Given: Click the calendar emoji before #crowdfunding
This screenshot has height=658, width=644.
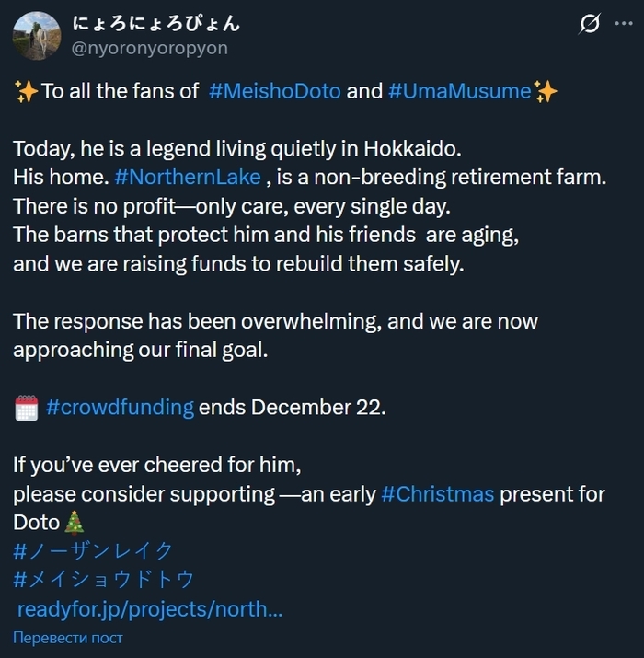Looking at the screenshot, I should [x=26, y=409].
